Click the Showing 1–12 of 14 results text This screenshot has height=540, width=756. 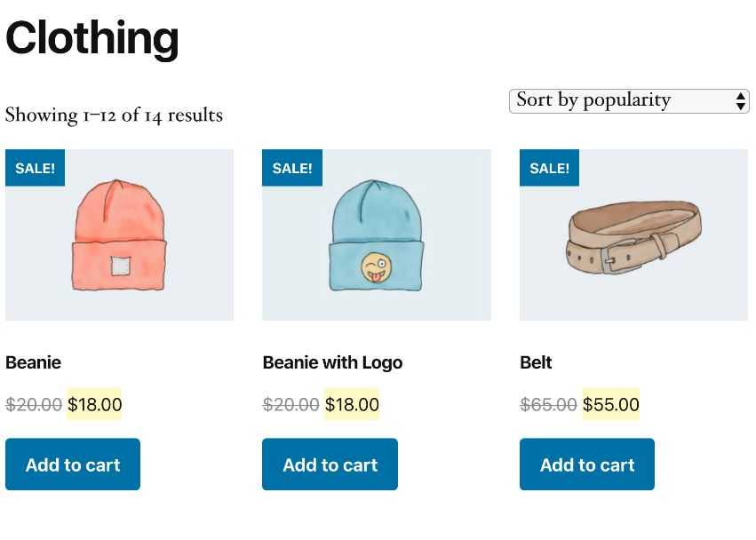point(114,115)
